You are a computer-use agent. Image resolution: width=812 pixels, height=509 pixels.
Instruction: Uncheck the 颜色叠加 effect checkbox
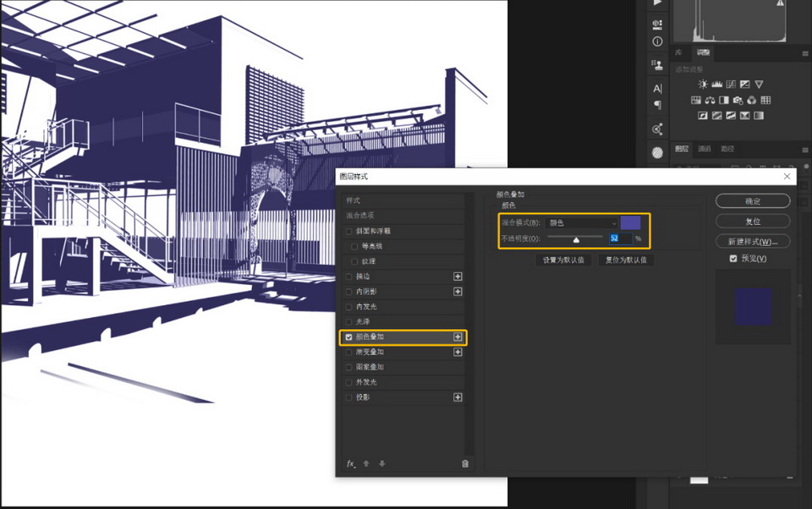(x=348, y=337)
